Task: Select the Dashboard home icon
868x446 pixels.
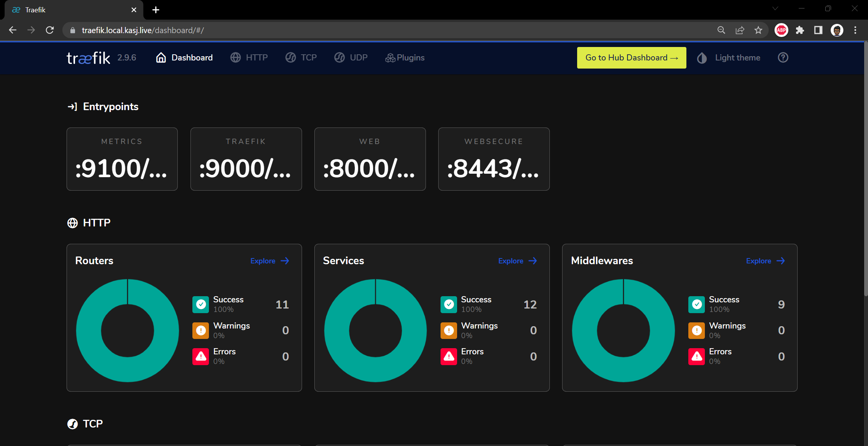Action: 161,57
